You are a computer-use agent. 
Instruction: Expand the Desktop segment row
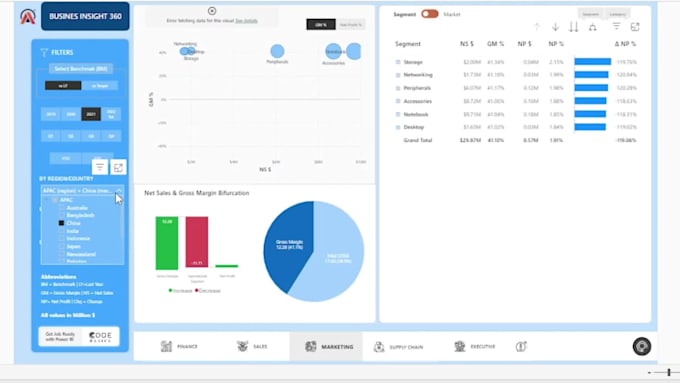click(x=398, y=128)
